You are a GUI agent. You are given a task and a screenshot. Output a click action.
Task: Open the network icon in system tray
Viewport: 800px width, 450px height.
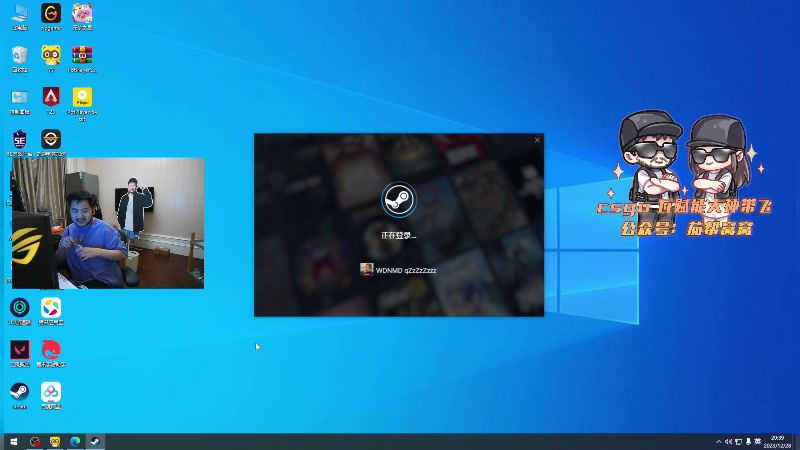(x=738, y=442)
